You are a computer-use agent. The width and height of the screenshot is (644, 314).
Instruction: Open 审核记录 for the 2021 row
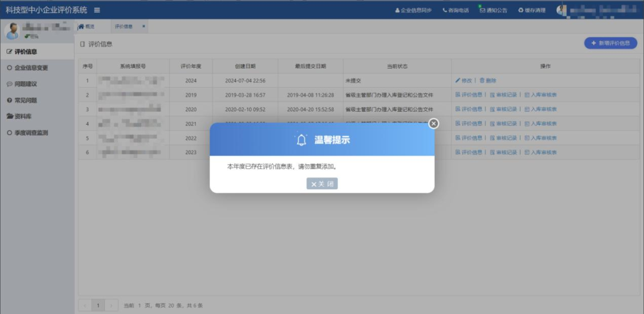pos(503,124)
